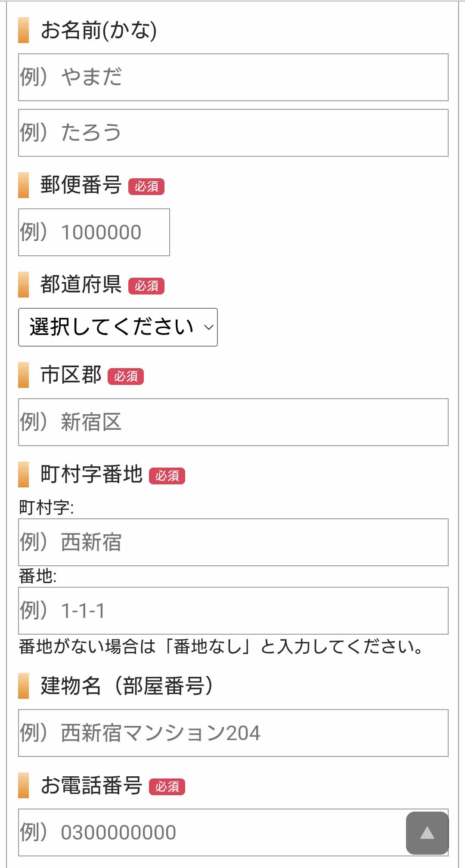Focus the postal code input field
Screen dimensions: 465x868
pyautogui.click(x=94, y=232)
